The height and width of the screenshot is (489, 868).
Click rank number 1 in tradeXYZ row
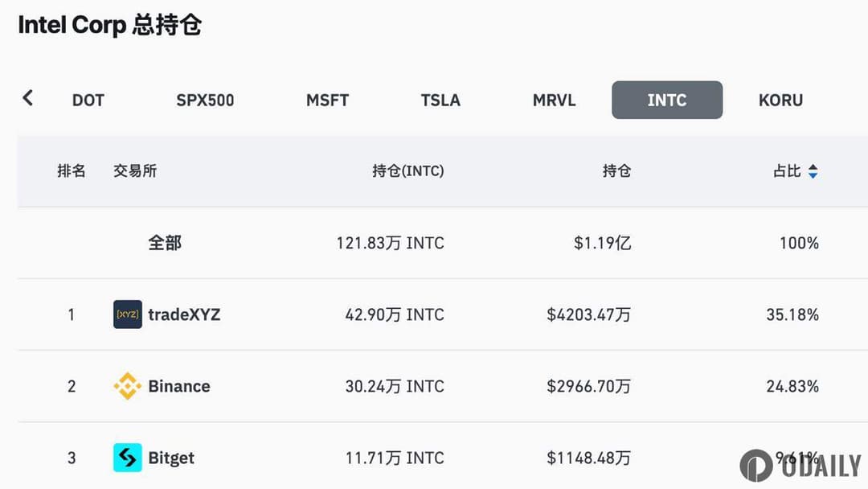tap(72, 314)
